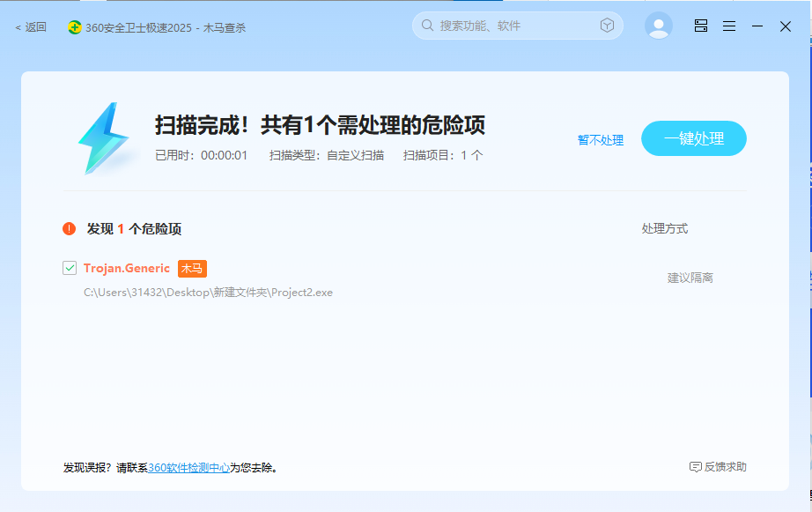The height and width of the screenshot is (512, 812).
Task: Open the hamburger main menu
Action: pyautogui.click(x=729, y=26)
